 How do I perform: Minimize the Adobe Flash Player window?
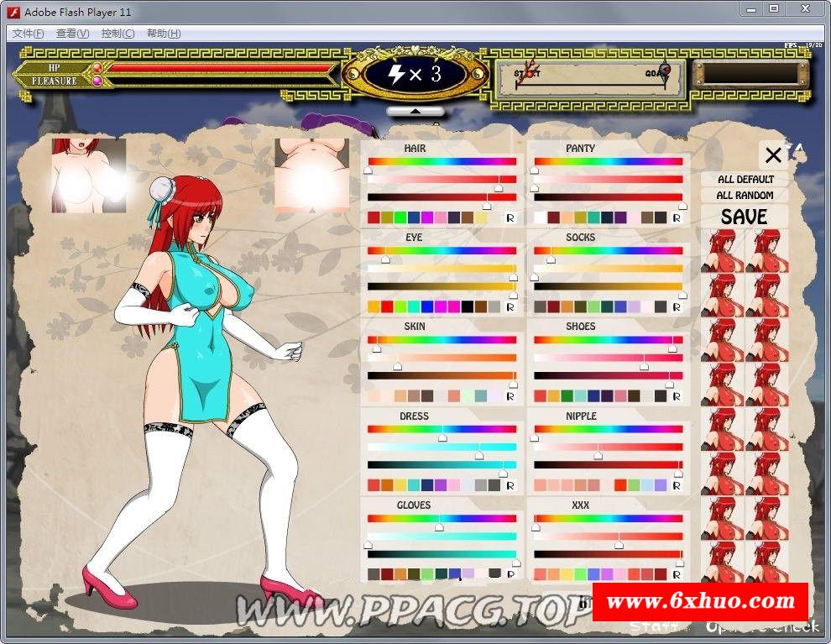(x=751, y=9)
